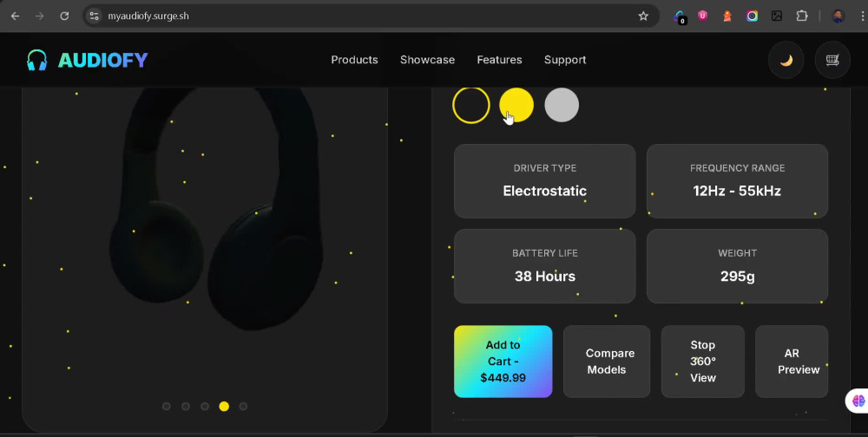Screen dimensions: 868x437
Task: Click the image picture extension icon
Action: [777, 16]
